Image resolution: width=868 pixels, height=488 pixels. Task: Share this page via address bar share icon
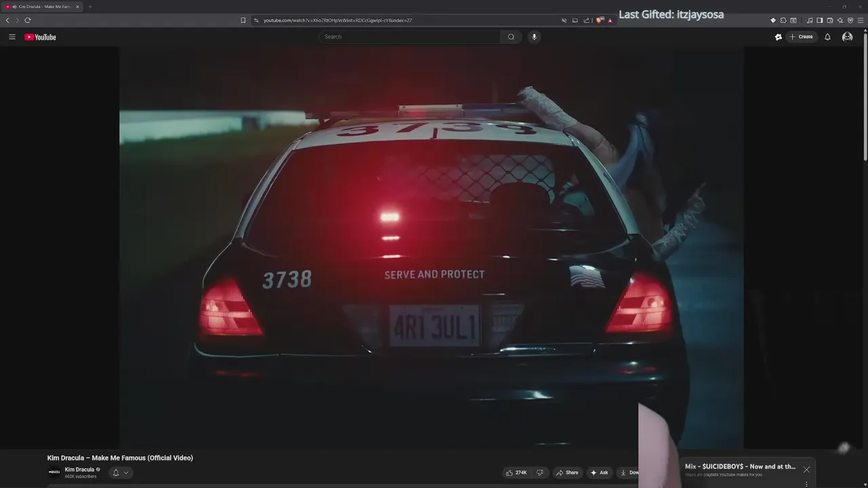point(587,20)
